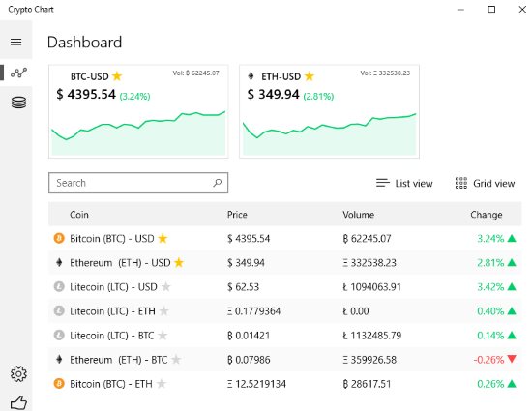Click price $ 62.53 in table
Screen dimensions: 532x411
pos(243,287)
